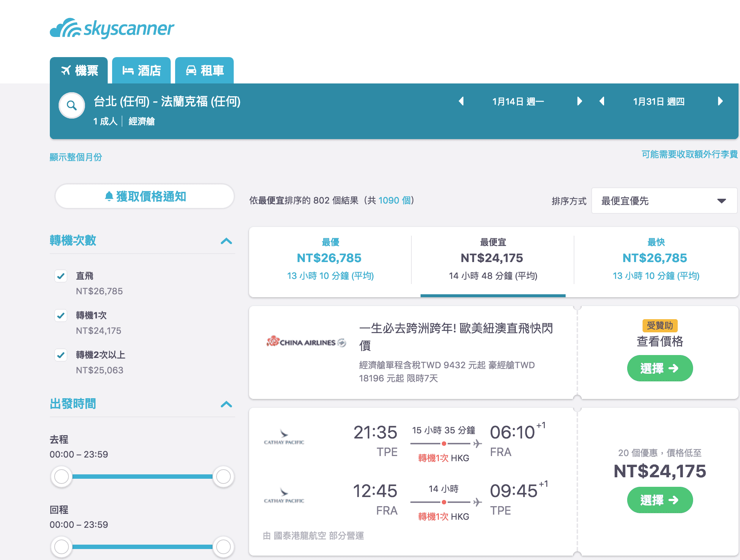The width and height of the screenshot is (740, 560).
Task: Click the NT$24,175 price on flight card
Action: (x=660, y=471)
